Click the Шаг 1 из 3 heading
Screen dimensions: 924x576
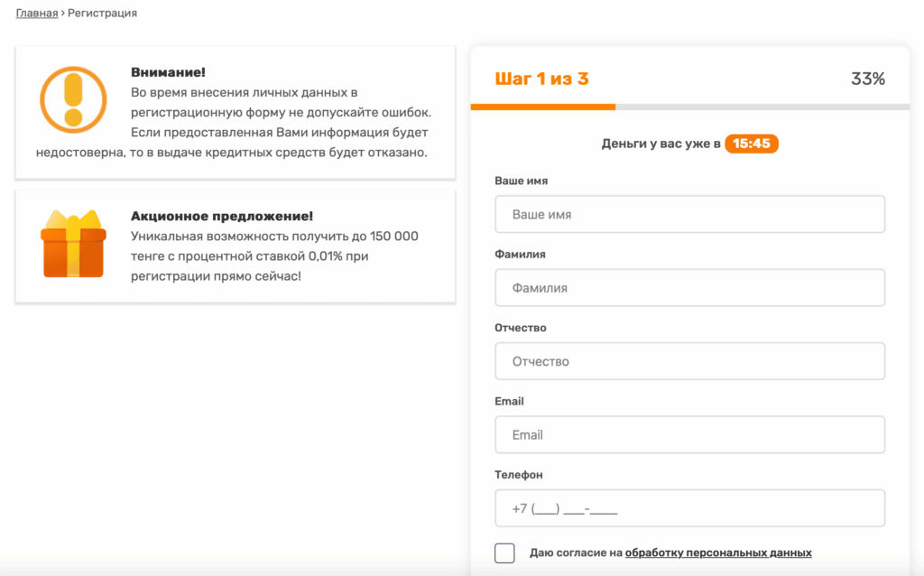541,79
